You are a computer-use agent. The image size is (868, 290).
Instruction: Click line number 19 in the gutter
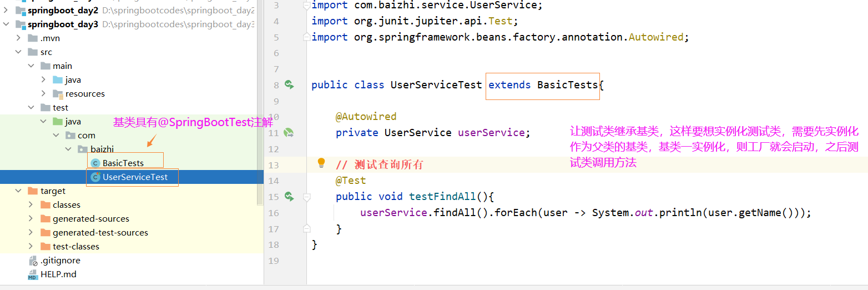point(273,261)
